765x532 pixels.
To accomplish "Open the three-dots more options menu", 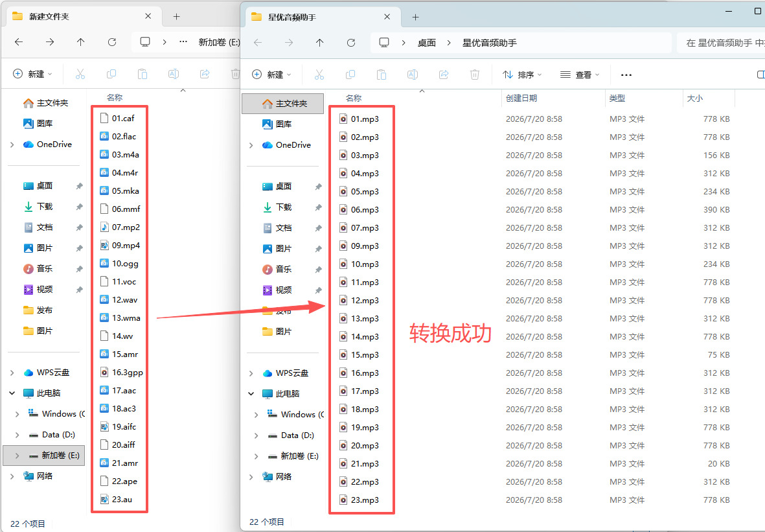I will point(626,75).
